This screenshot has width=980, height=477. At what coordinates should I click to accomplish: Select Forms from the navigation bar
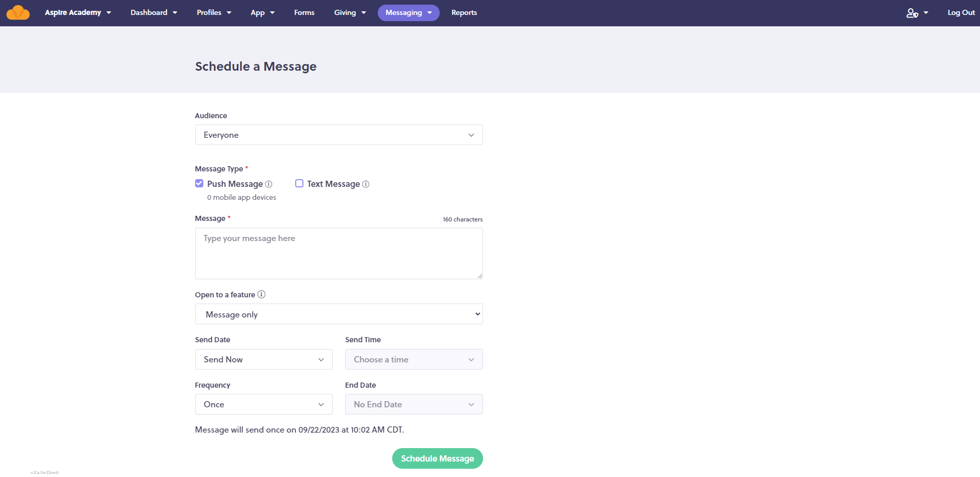304,12
